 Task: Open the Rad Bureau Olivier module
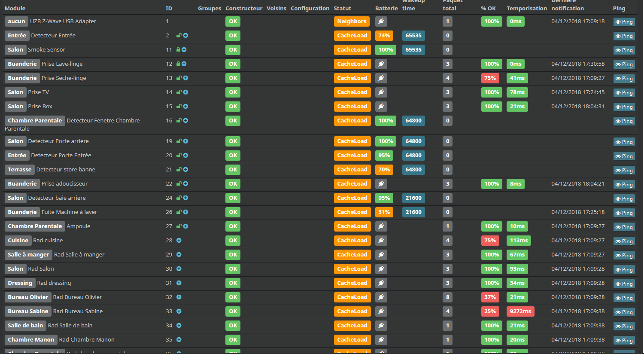[x=77, y=297]
